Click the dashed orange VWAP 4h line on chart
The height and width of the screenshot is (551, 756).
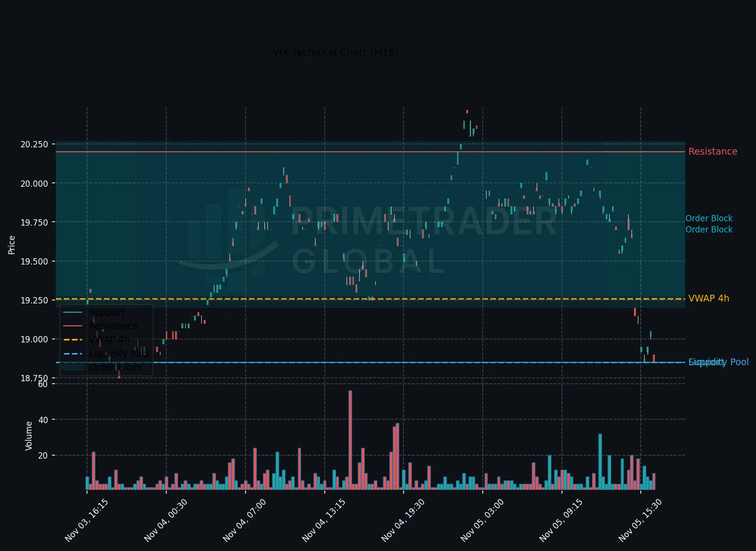click(370, 299)
